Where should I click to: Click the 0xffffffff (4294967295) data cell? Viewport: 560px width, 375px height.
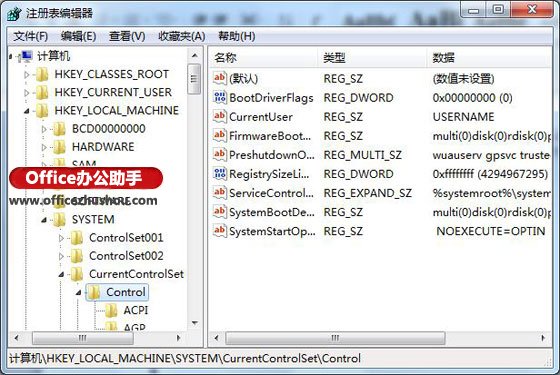tap(490, 174)
